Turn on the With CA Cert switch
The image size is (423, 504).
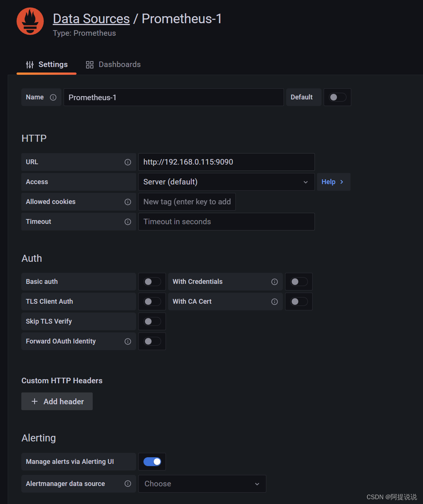[299, 301]
